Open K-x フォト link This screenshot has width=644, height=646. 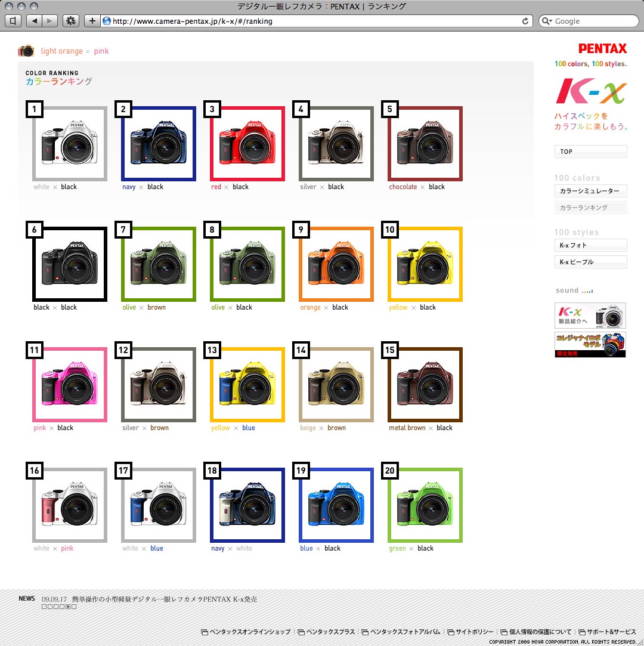590,245
